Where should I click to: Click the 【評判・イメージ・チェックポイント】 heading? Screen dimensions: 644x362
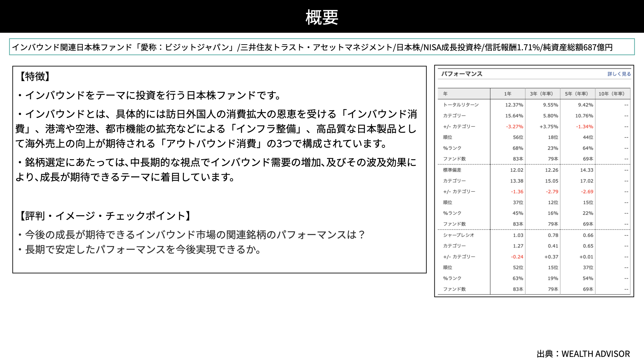pos(105,216)
